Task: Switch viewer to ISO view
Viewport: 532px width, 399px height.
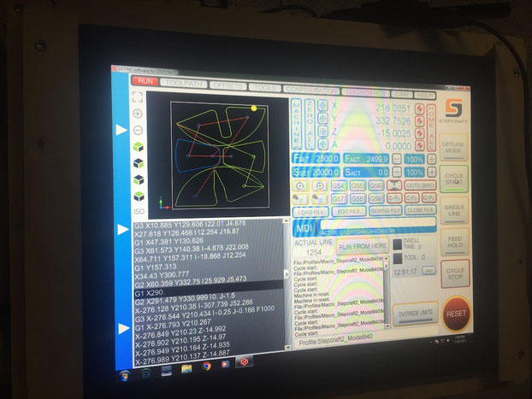Action: point(139,212)
